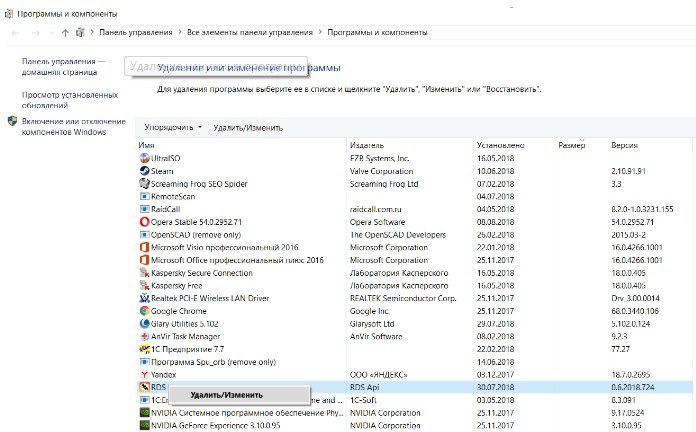Viewport: 696px width, 432px height.
Task: Click publisher 1C-Soft cell
Action: (363, 400)
